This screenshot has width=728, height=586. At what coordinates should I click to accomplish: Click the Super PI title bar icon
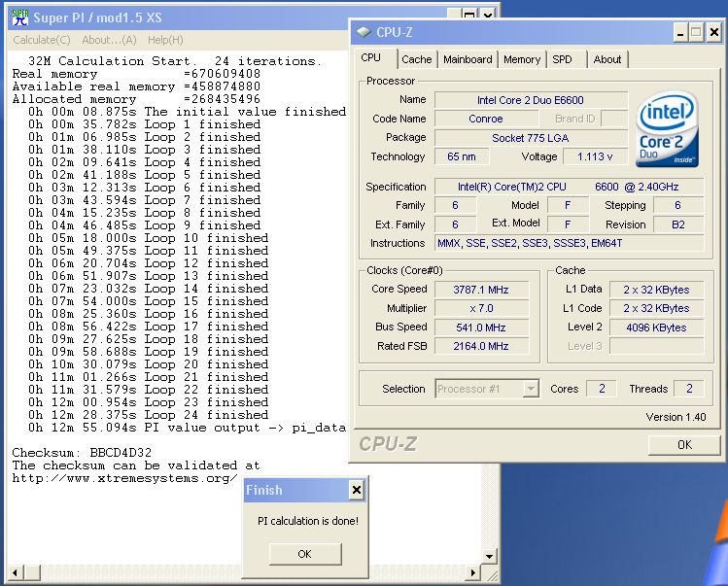[x=20, y=17]
